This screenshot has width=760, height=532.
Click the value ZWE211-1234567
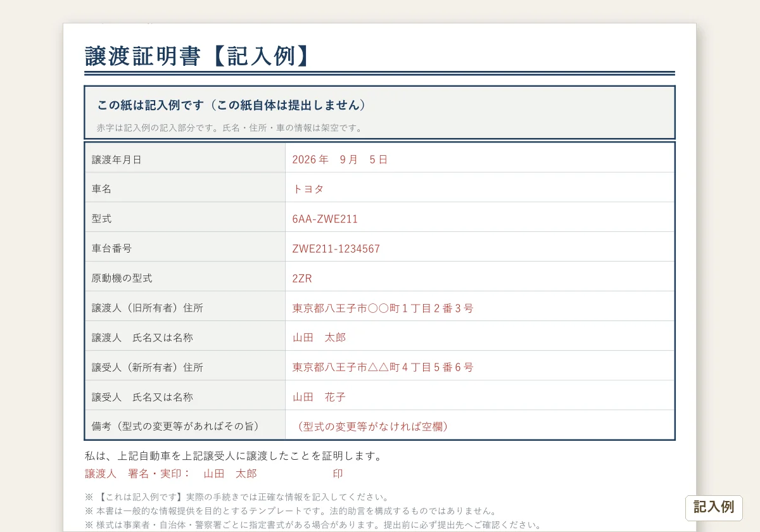click(336, 249)
